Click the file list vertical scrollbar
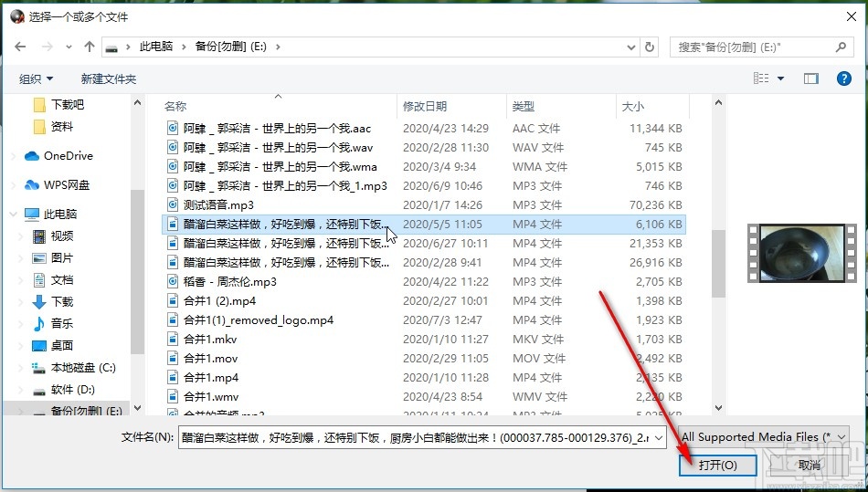 pyautogui.click(x=718, y=264)
